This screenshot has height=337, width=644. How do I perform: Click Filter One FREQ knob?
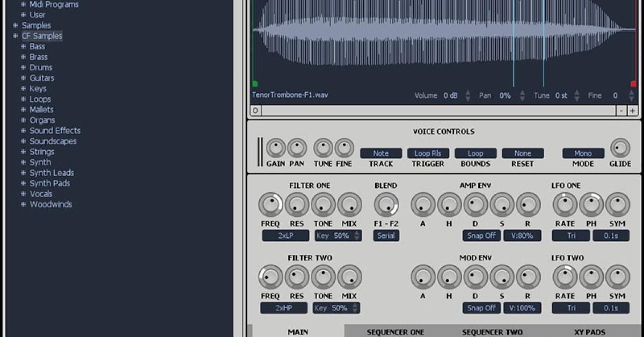coord(270,204)
